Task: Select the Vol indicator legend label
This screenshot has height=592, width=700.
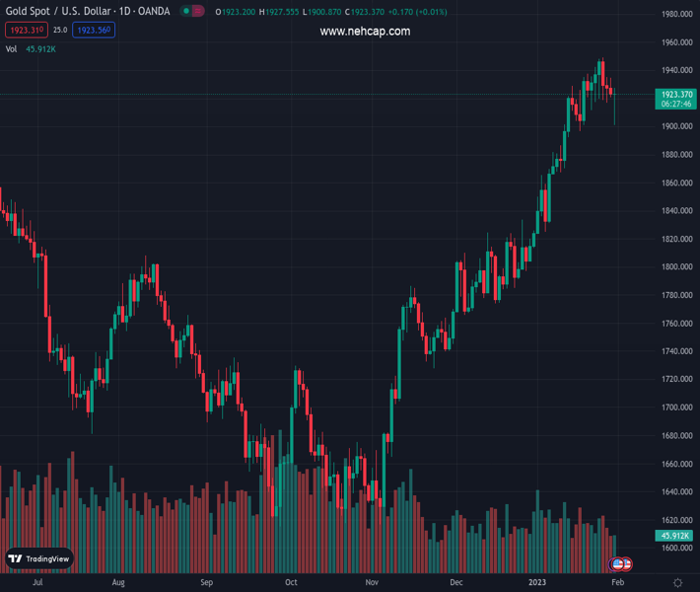Action: [x=12, y=48]
